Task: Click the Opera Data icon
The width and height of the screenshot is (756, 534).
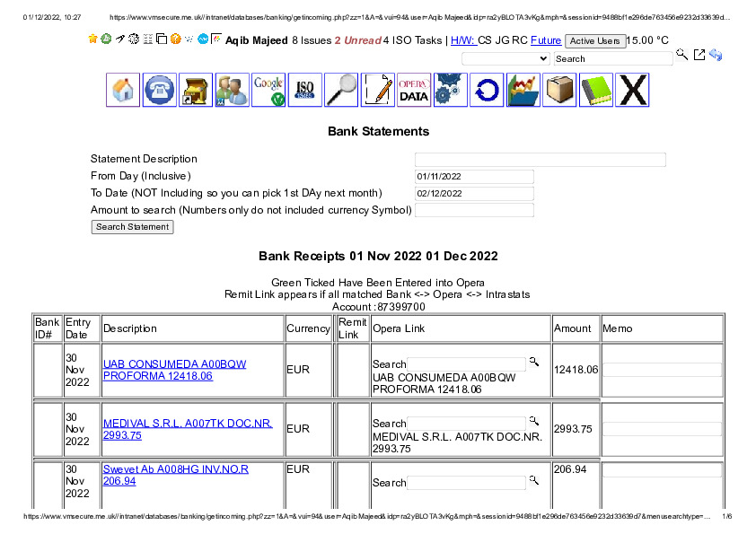Action: coord(414,91)
